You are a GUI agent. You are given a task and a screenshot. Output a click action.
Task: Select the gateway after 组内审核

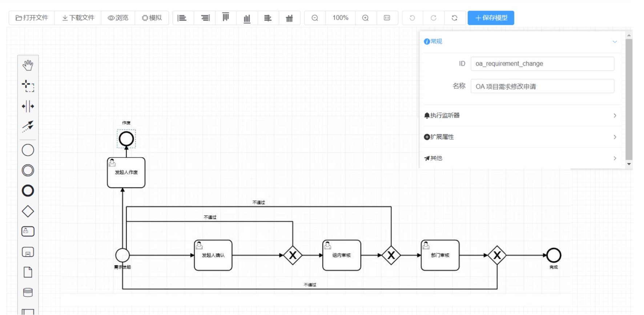click(391, 255)
